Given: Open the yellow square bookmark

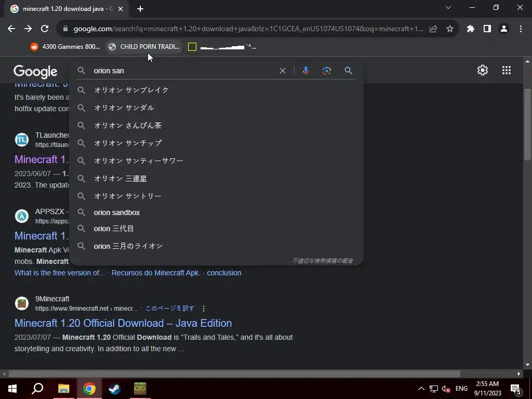Looking at the screenshot, I should click(x=222, y=47).
